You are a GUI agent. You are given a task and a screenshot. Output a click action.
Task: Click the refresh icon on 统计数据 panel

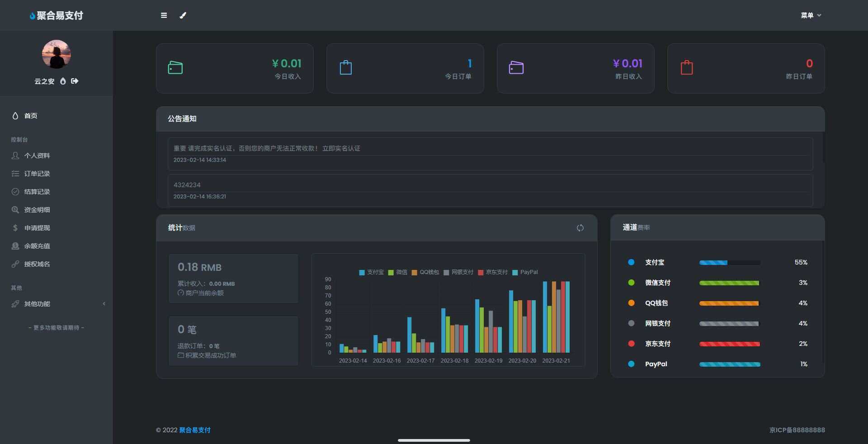[x=580, y=228]
